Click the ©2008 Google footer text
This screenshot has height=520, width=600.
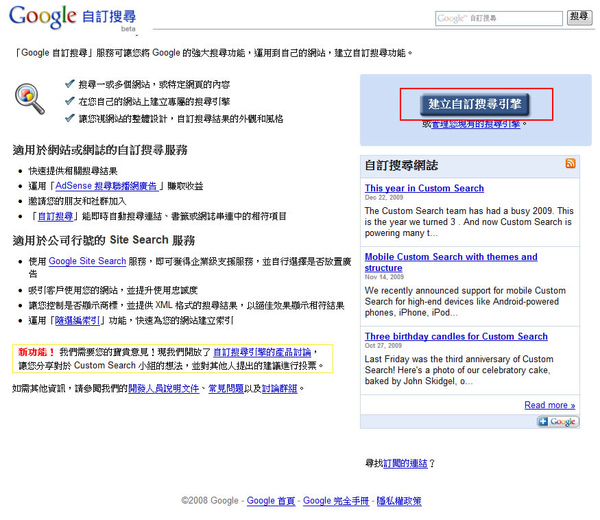pyautogui.click(x=210, y=500)
